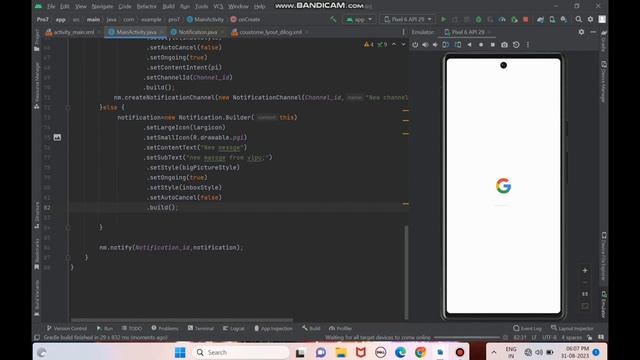
Task: Open the Event Log button
Action: 527,328
